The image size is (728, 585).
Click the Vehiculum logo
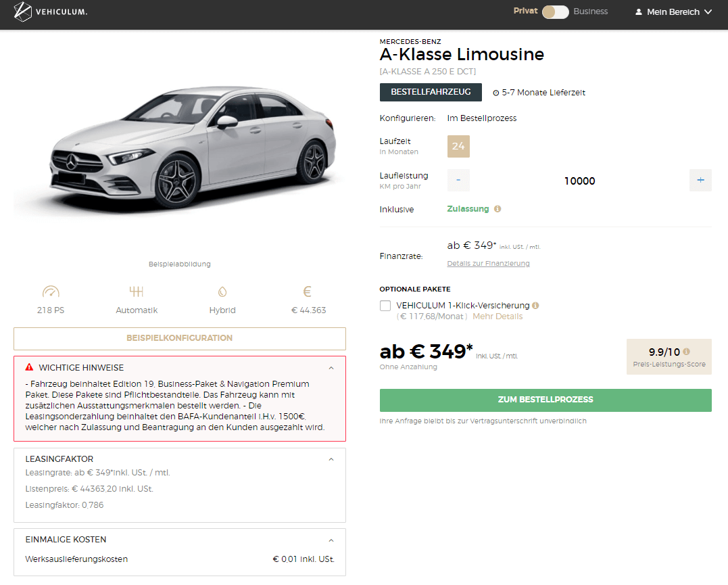51,11
